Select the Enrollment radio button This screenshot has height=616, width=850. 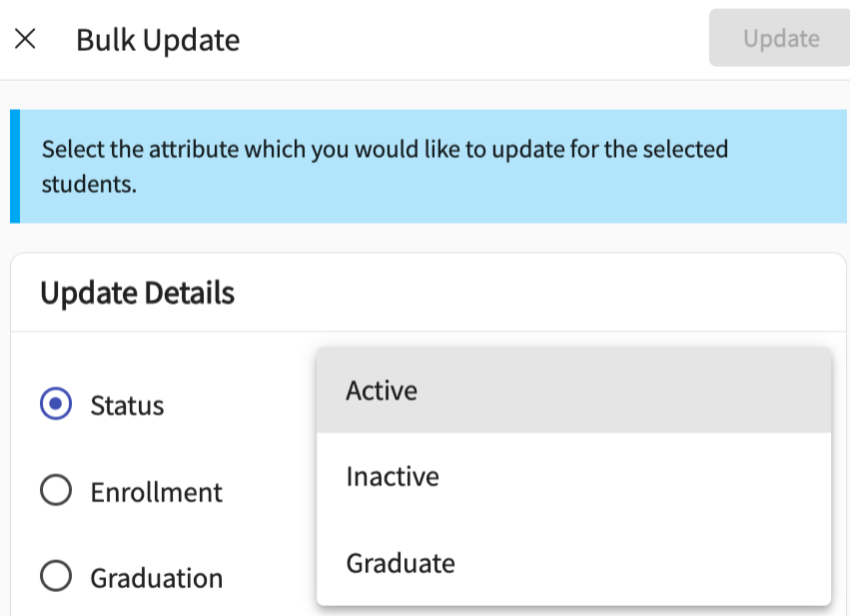56,491
